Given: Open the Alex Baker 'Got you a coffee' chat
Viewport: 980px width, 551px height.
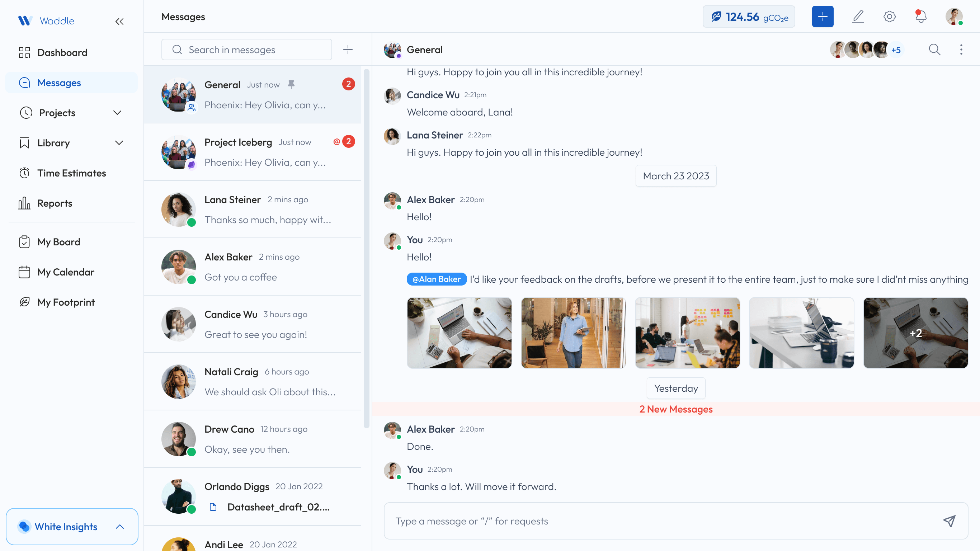Looking at the screenshot, I should (x=253, y=267).
